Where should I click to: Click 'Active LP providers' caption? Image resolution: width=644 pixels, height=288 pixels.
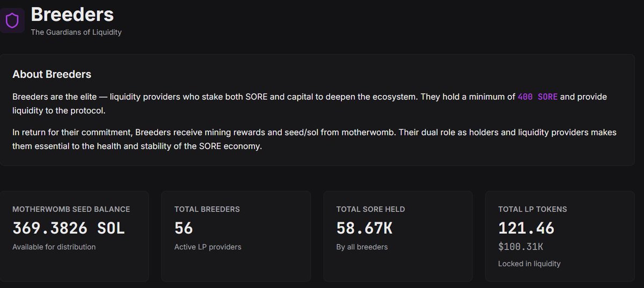[208, 247]
